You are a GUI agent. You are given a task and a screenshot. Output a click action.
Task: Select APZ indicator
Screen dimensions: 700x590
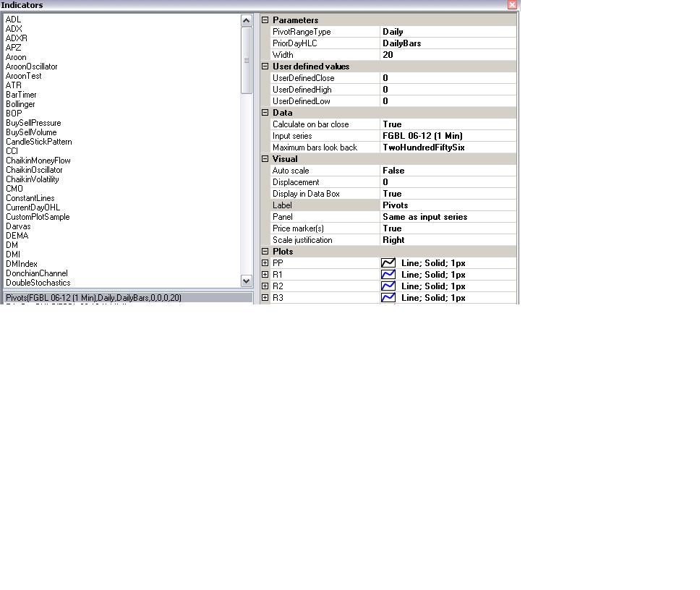[14, 47]
